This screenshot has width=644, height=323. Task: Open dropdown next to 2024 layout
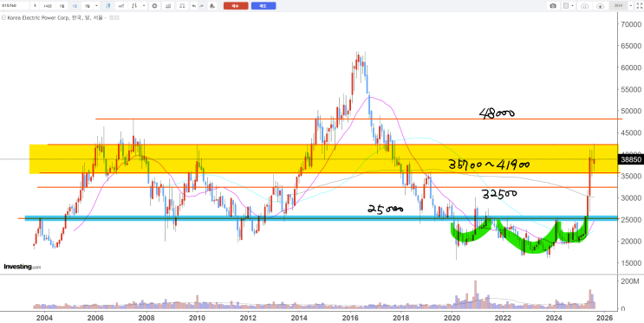pos(631,6)
